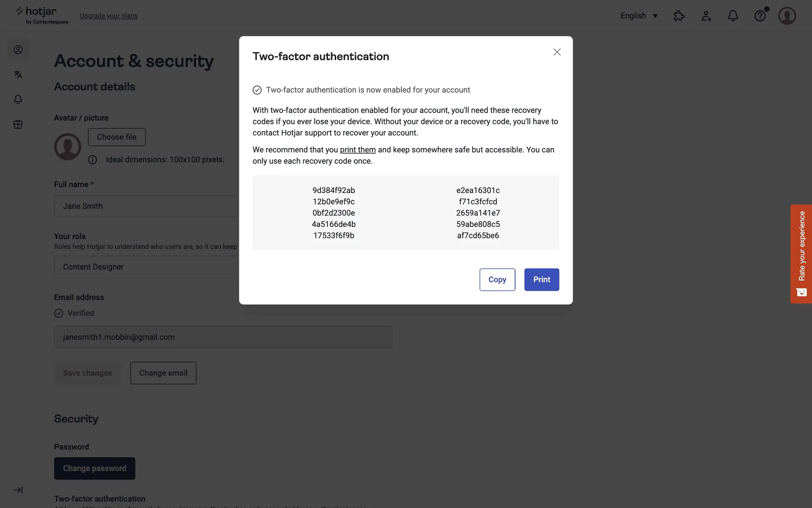
Task: Open the Rate your experience tab
Action: (801, 254)
